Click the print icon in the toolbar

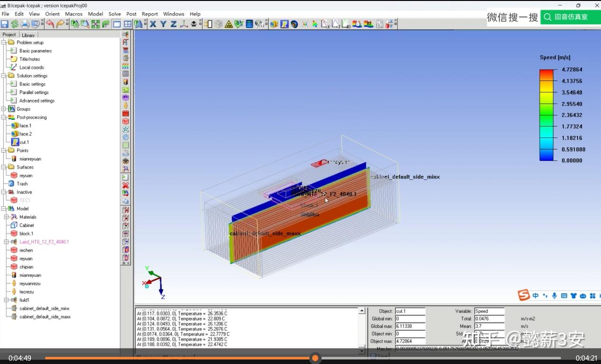tap(26, 24)
